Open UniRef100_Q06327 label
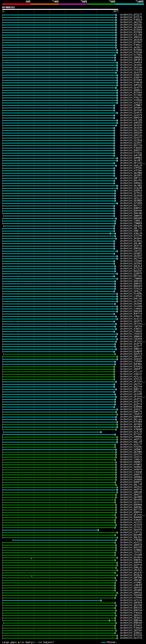146x644 pixels. pos(131,409)
